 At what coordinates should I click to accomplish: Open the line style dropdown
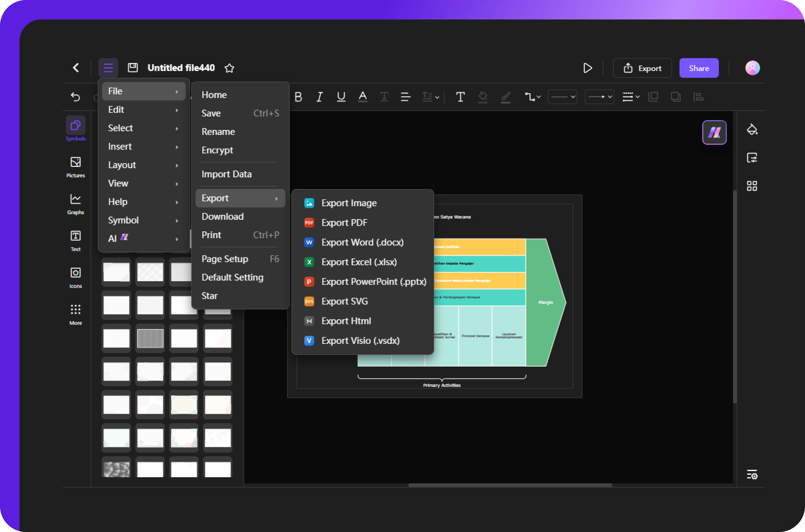pyautogui.click(x=562, y=97)
